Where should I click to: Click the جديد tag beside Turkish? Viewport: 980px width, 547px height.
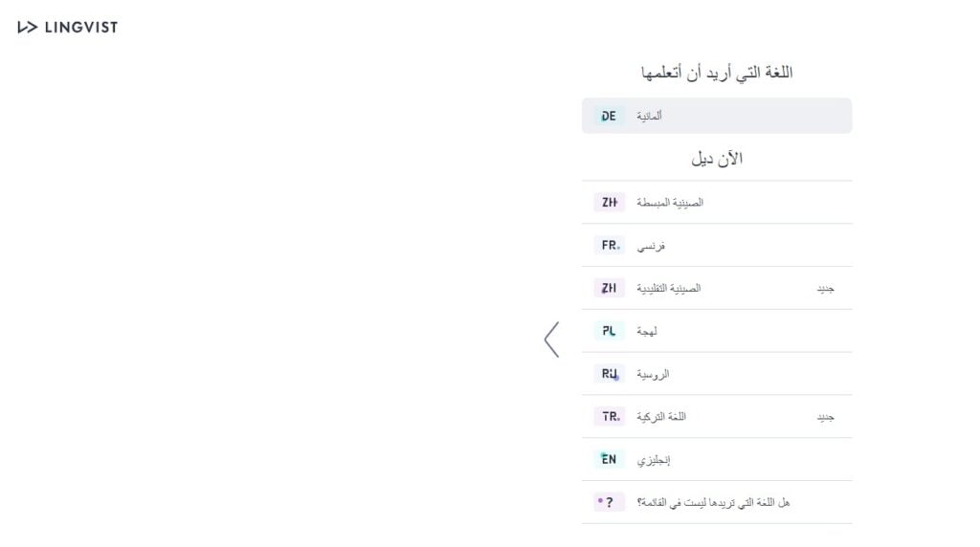pos(826,418)
